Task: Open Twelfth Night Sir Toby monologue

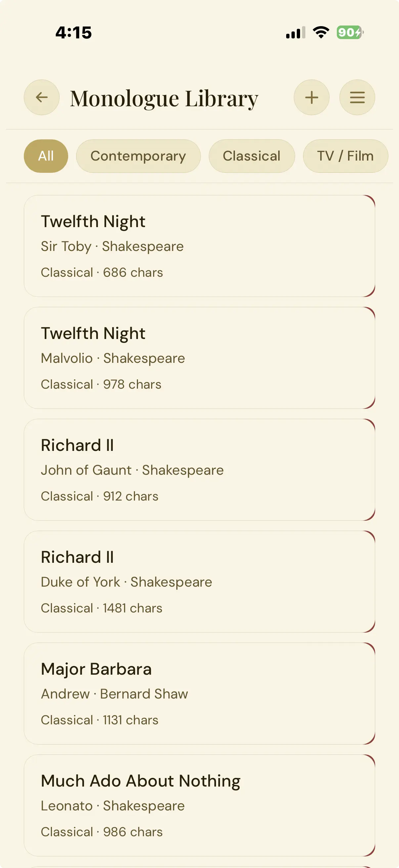Action: [199, 246]
